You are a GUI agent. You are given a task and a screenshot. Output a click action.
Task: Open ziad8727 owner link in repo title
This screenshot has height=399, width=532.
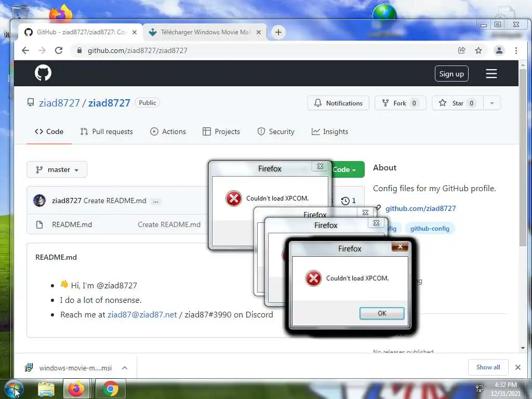tap(59, 103)
